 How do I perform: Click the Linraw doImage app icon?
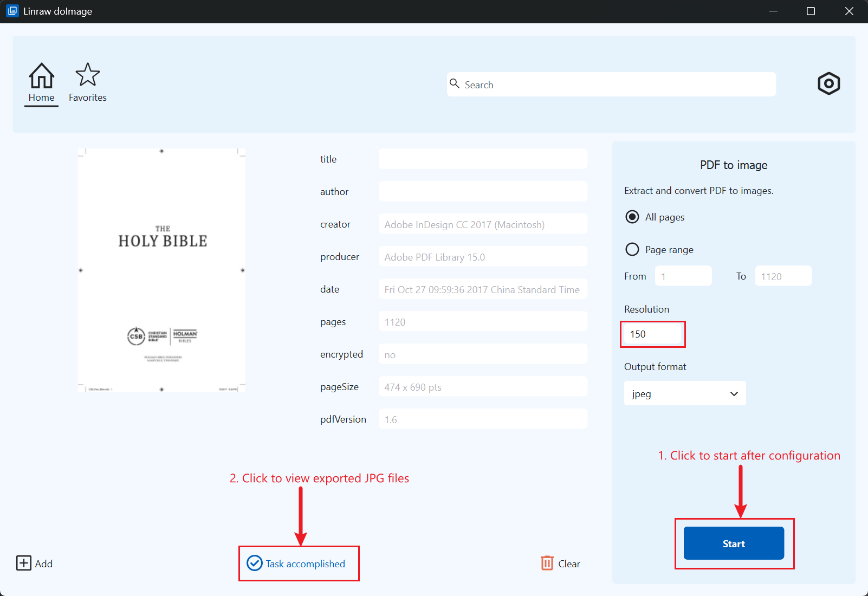[x=12, y=11]
